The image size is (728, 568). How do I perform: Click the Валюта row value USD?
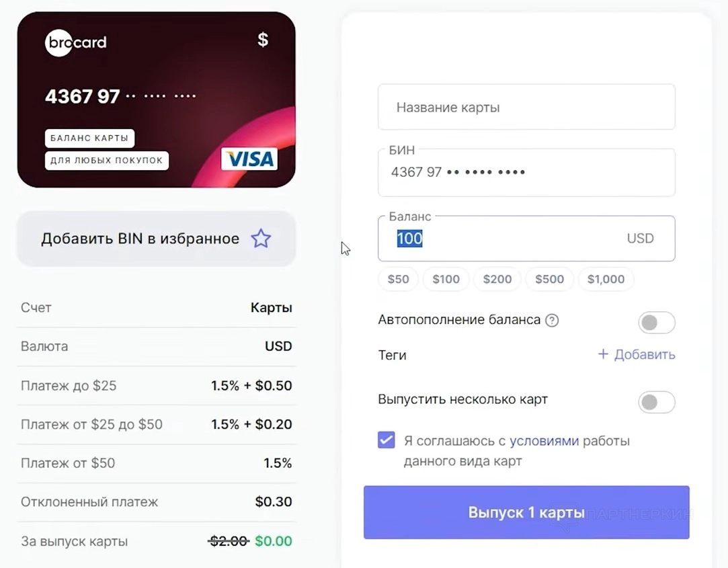pos(278,346)
